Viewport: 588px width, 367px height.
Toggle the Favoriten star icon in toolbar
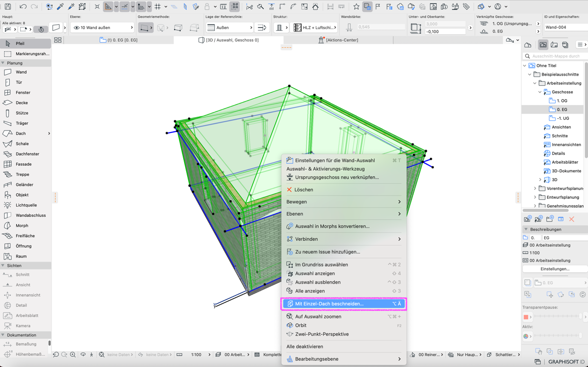coord(356,6)
